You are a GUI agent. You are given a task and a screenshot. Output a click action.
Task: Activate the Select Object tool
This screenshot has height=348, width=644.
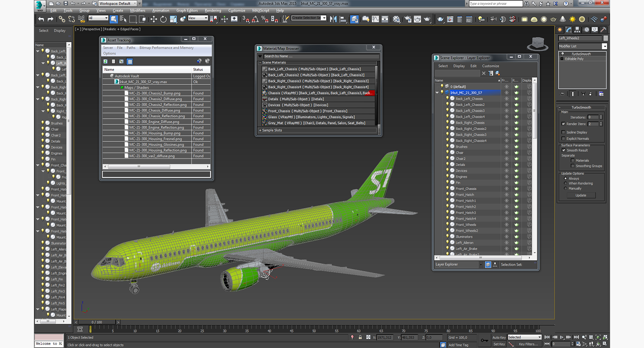click(114, 19)
